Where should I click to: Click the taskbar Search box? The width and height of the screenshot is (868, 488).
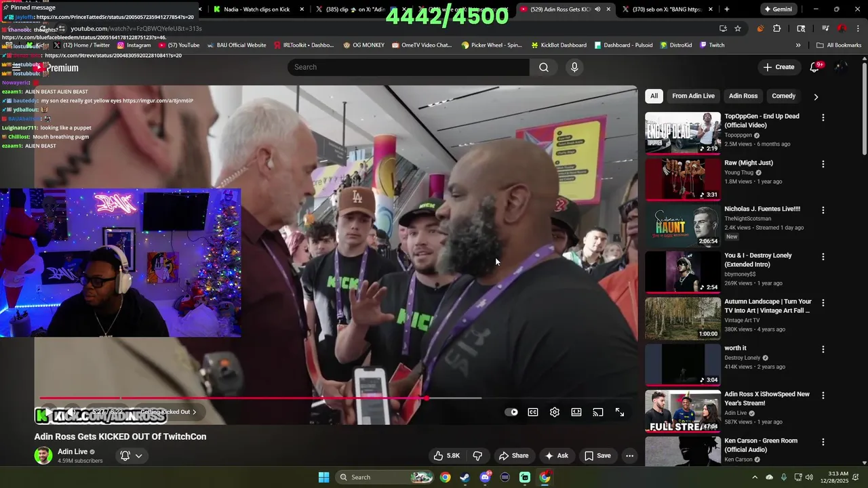pyautogui.click(x=385, y=477)
